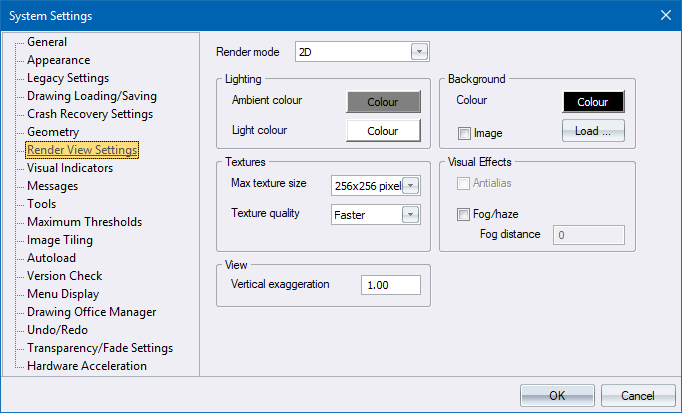The height and width of the screenshot is (413, 682).
Task: Confirm settings with OK button
Action: (x=557, y=395)
